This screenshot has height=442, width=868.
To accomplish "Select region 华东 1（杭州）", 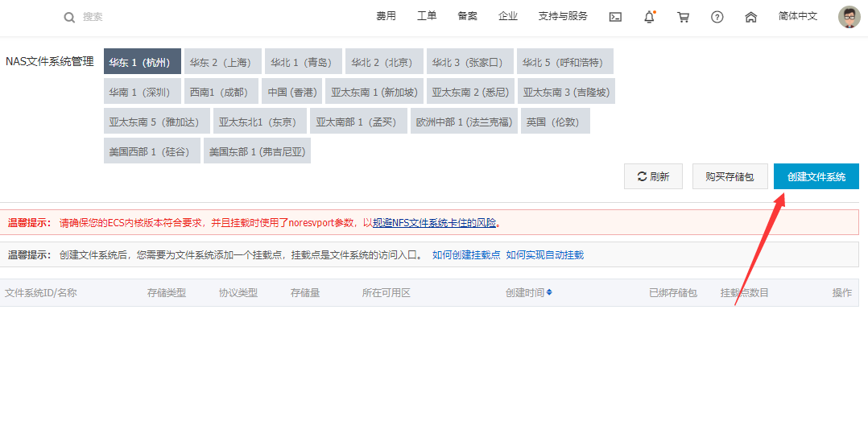I will [x=143, y=61].
